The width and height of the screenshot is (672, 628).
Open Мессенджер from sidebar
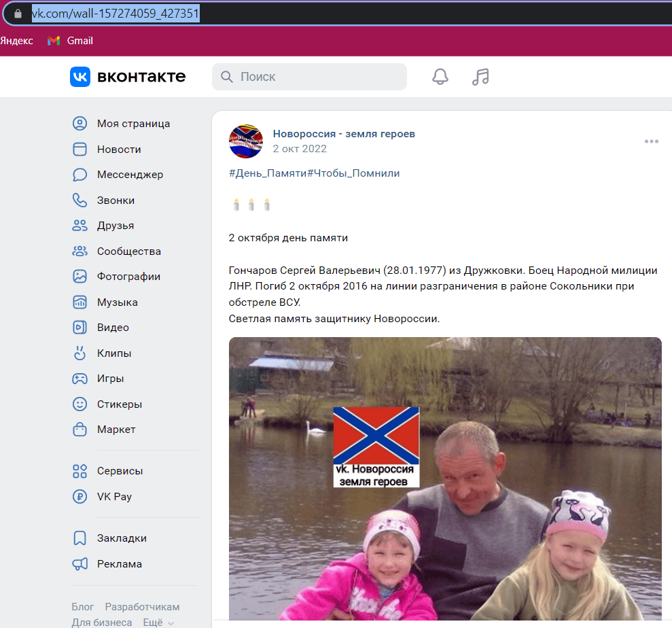pos(130,175)
